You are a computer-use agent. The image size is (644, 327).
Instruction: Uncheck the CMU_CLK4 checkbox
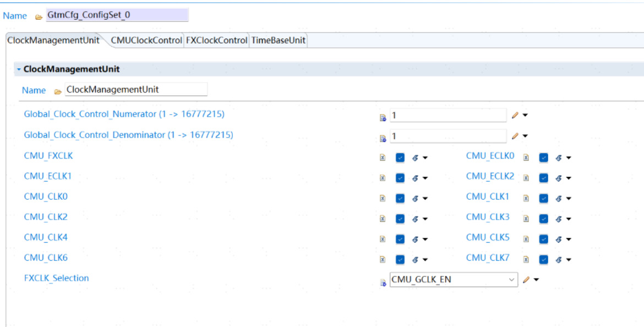pyautogui.click(x=400, y=239)
